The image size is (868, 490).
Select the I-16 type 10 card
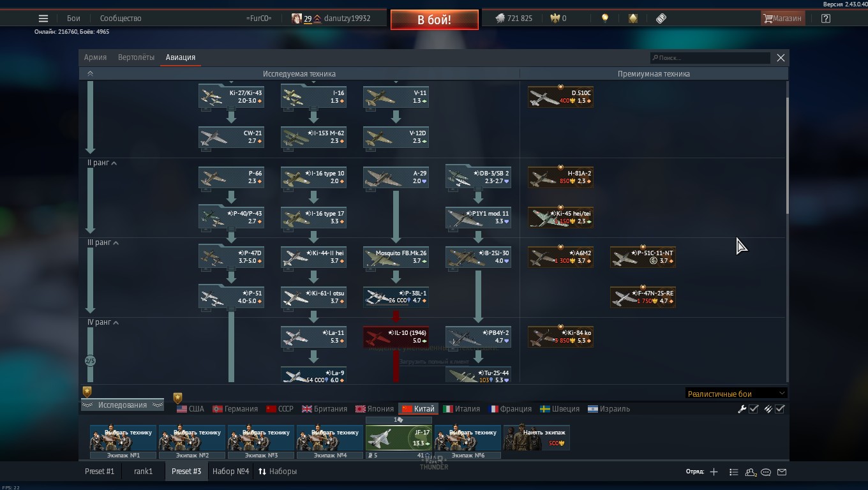(313, 177)
